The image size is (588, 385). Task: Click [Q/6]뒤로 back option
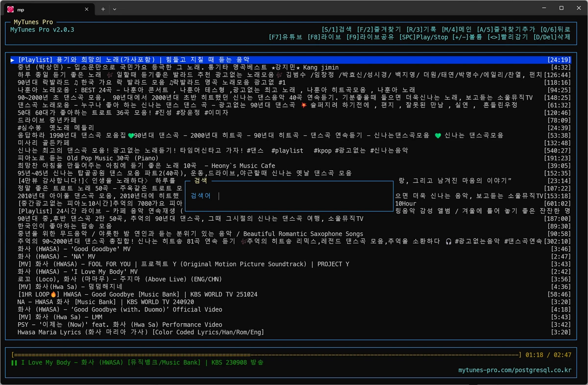coord(555,29)
